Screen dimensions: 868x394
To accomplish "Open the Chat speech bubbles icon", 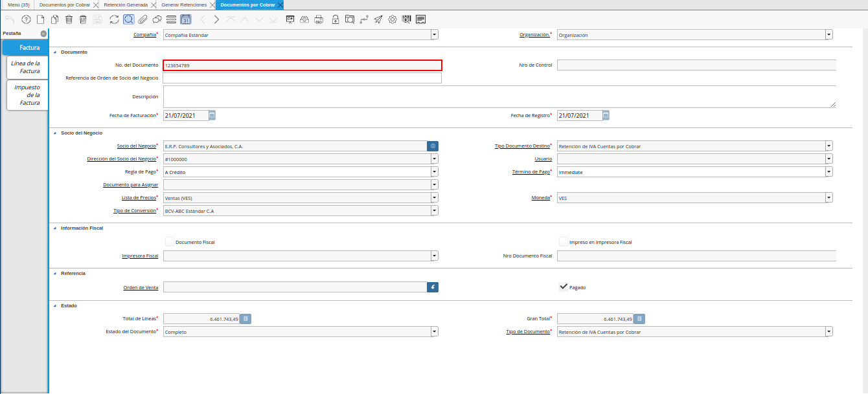I will coord(157,19).
